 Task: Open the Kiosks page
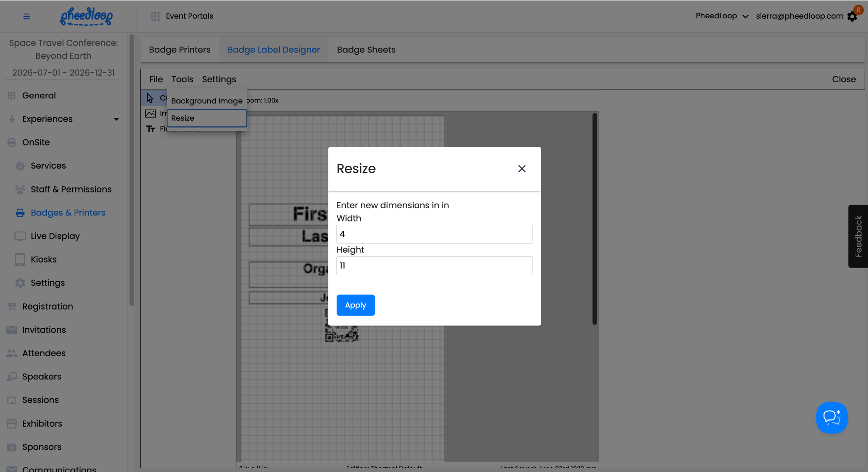[44, 260]
